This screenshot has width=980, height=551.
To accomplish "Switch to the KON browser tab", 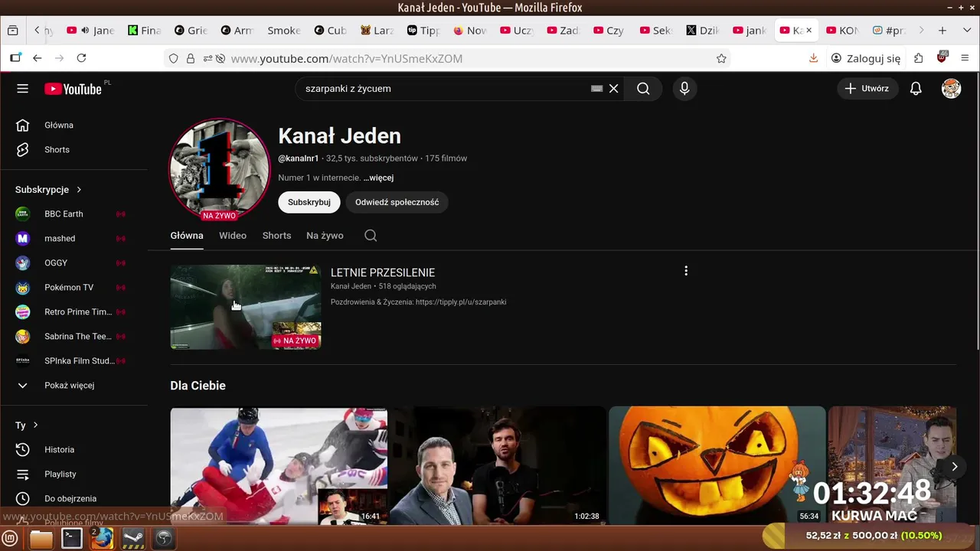I will (842, 31).
